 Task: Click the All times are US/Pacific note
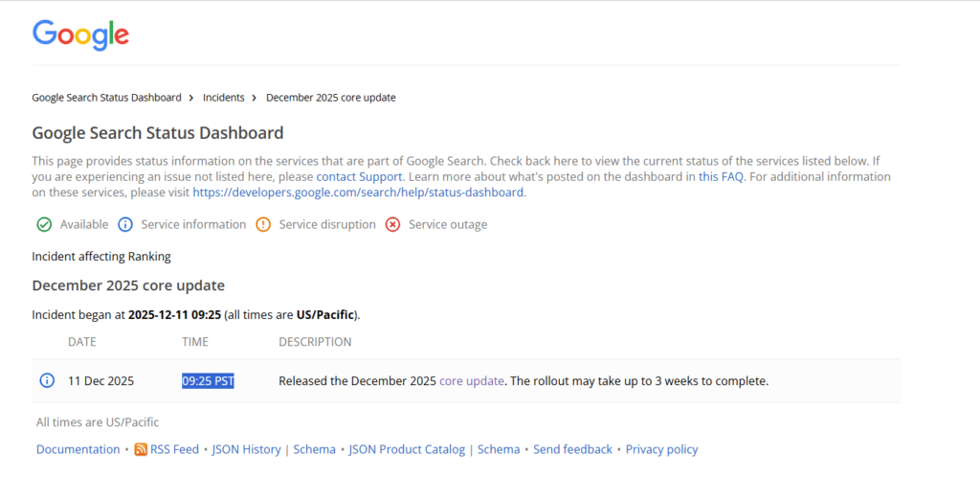click(x=98, y=422)
